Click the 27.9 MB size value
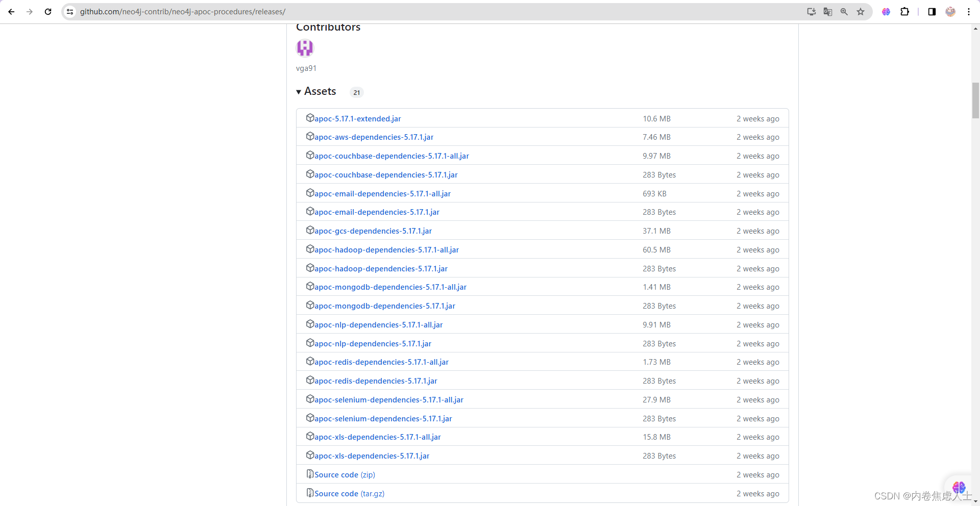Screen dimensions: 980x506 tap(656, 400)
